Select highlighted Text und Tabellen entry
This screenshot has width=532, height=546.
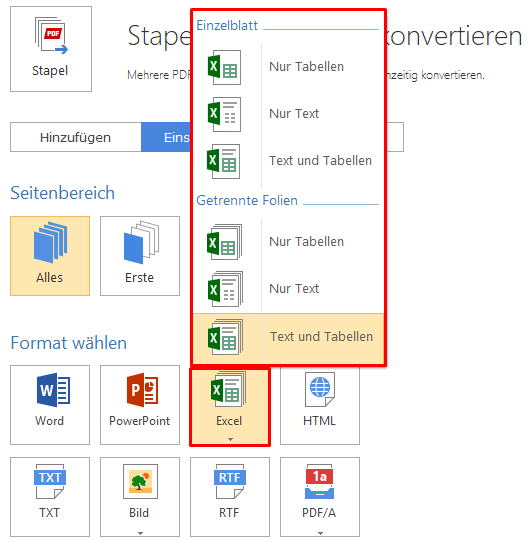[288, 338]
